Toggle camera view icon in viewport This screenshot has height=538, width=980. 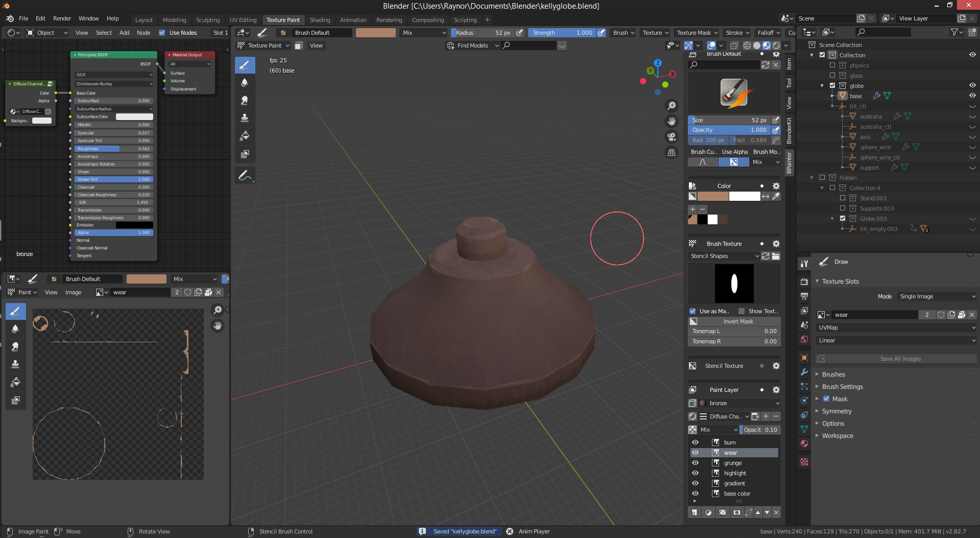672,137
